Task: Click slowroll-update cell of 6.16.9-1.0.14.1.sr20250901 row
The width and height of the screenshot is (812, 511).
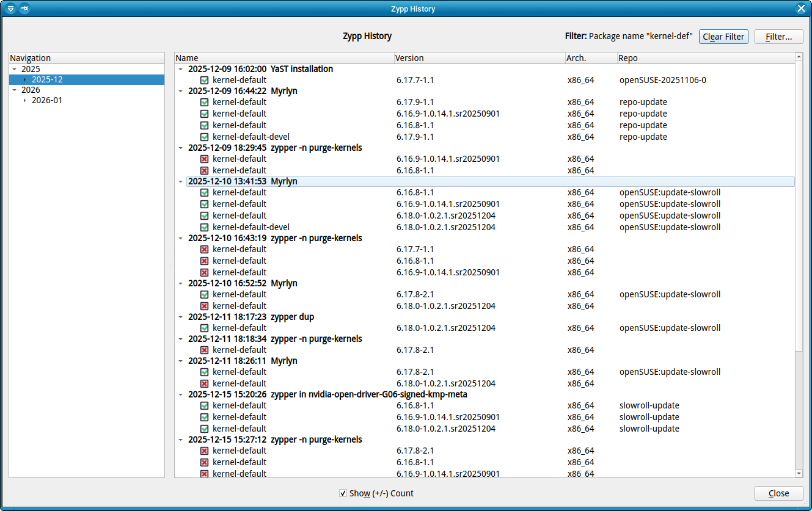Action: [x=649, y=417]
